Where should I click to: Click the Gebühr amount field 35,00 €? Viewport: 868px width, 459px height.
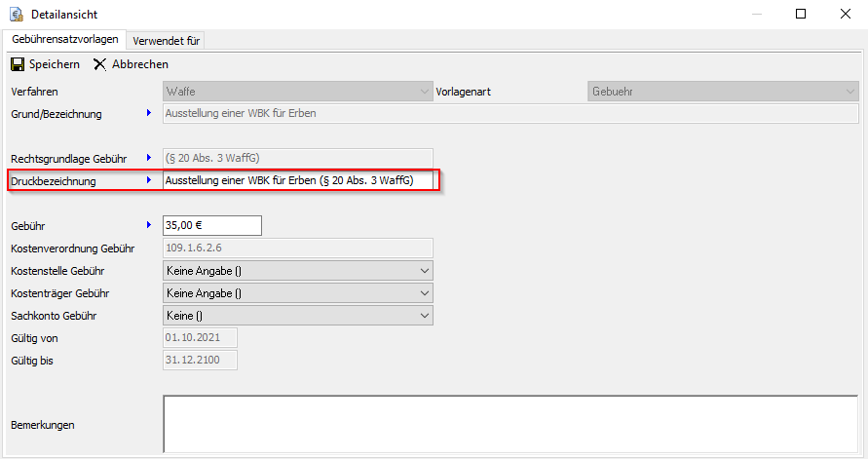coord(211,225)
